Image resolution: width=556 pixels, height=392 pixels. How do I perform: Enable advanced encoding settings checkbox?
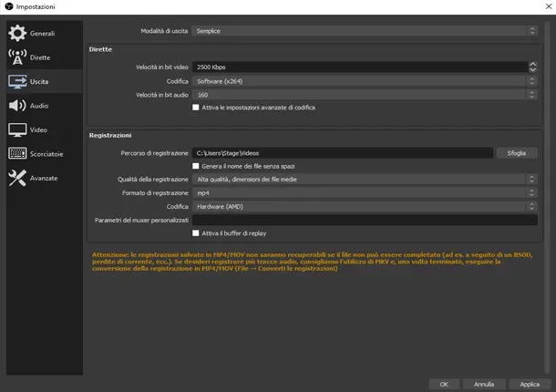[196, 108]
